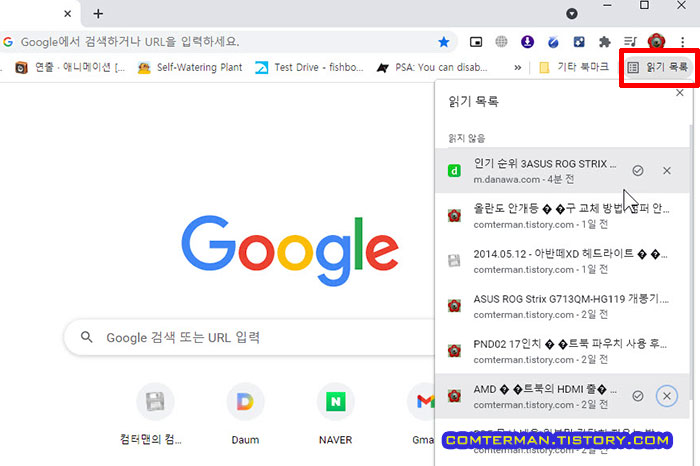Open the 올란도 안개등 reading list item

562,216
